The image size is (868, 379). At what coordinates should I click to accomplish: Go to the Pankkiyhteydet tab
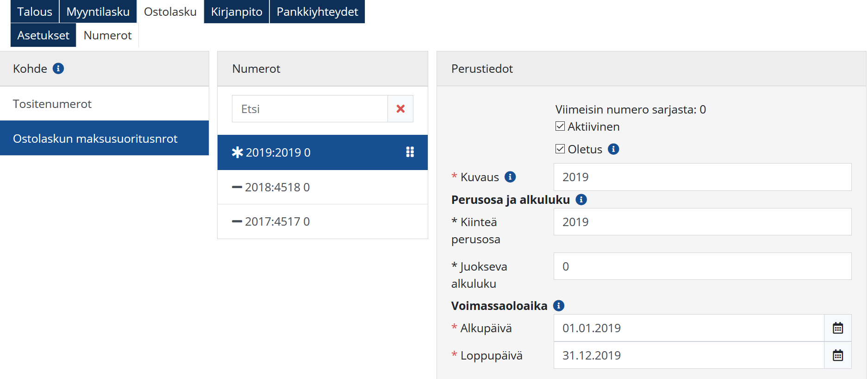pyautogui.click(x=317, y=12)
